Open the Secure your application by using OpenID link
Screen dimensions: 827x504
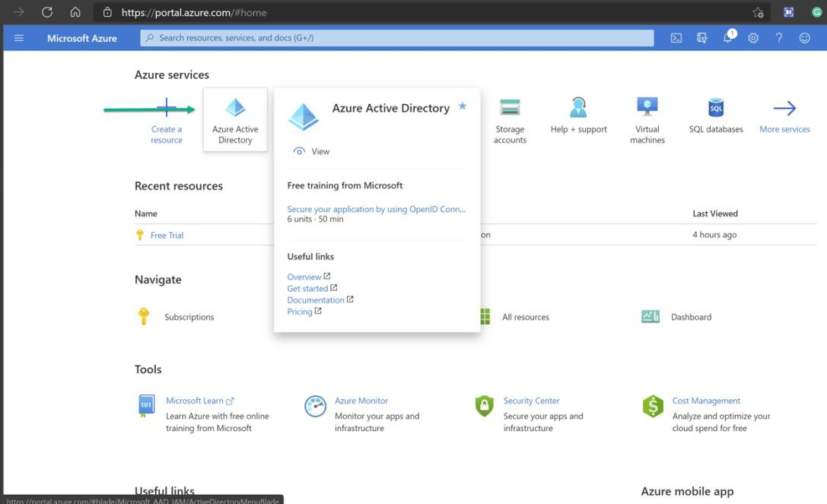click(376, 209)
